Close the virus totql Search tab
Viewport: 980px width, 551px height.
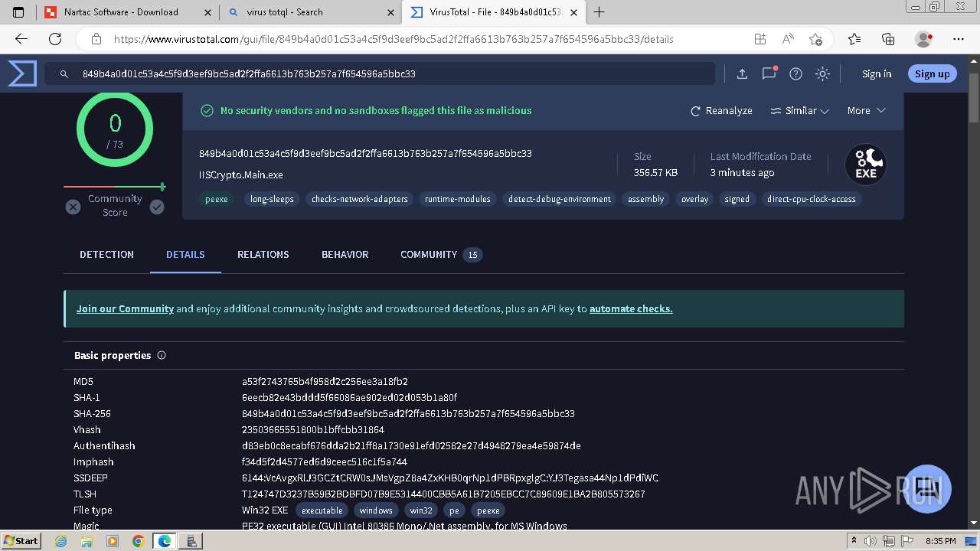coord(390,12)
